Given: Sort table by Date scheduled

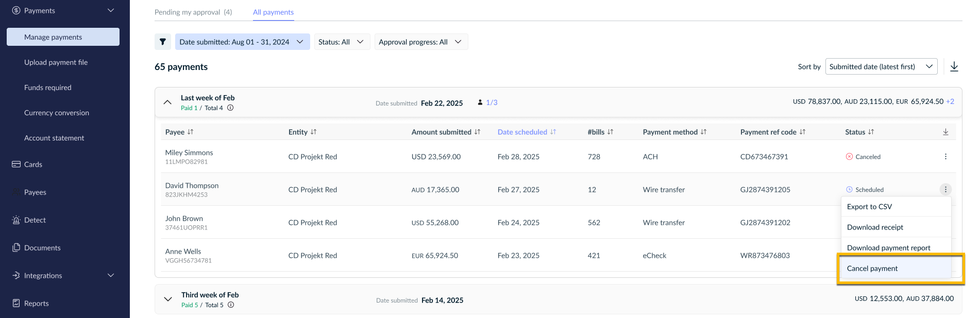Looking at the screenshot, I should pyautogui.click(x=527, y=132).
